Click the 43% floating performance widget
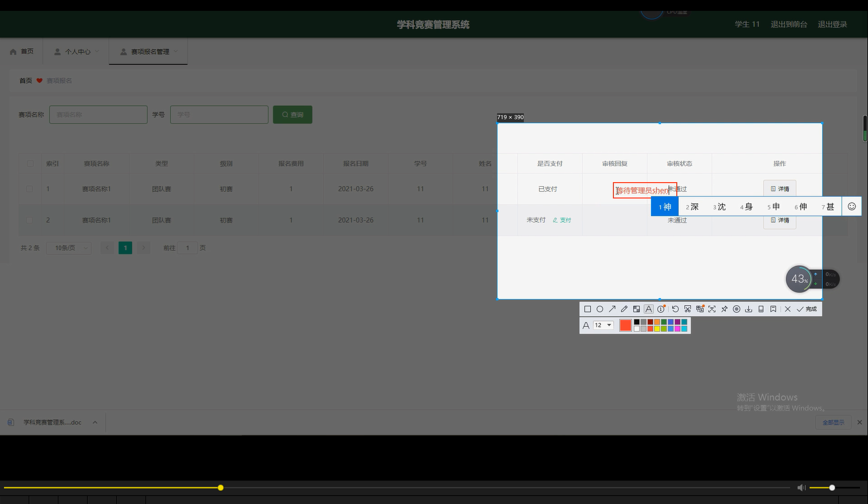868x504 pixels. (x=799, y=279)
